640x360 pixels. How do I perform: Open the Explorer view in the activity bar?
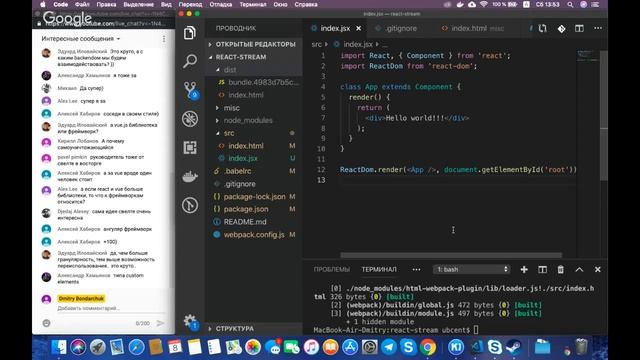click(x=190, y=33)
